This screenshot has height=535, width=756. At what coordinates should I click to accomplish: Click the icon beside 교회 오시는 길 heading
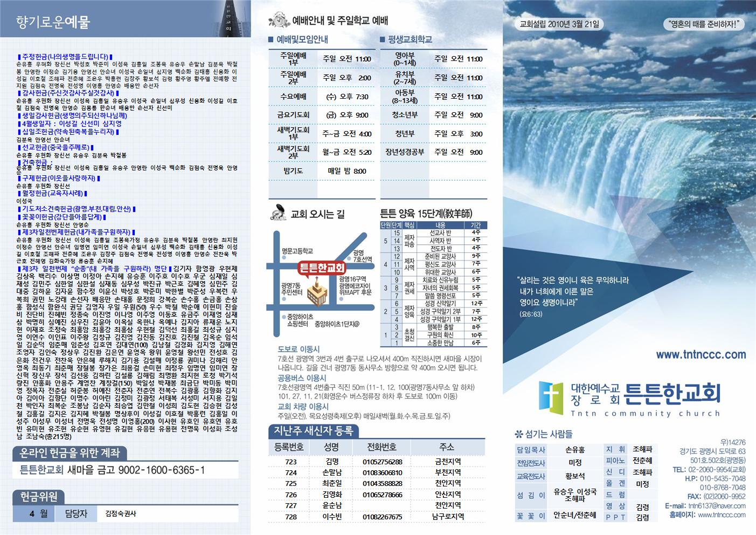click(278, 213)
